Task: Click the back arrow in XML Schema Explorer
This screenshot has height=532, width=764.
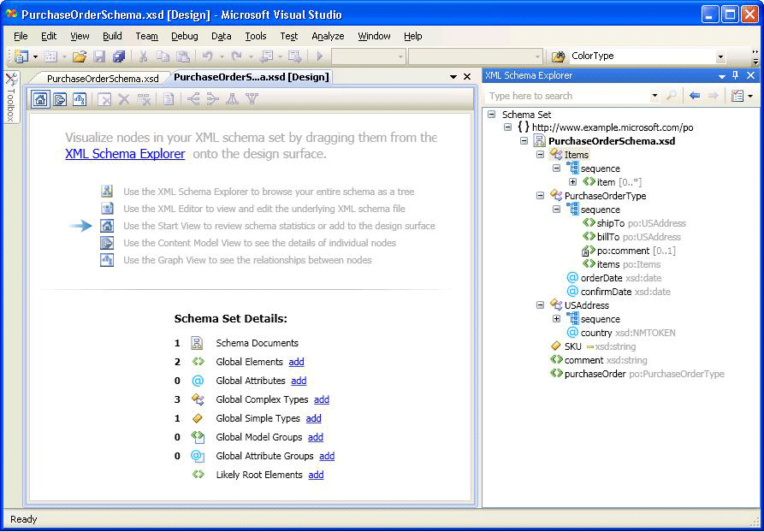Action: point(695,96)
